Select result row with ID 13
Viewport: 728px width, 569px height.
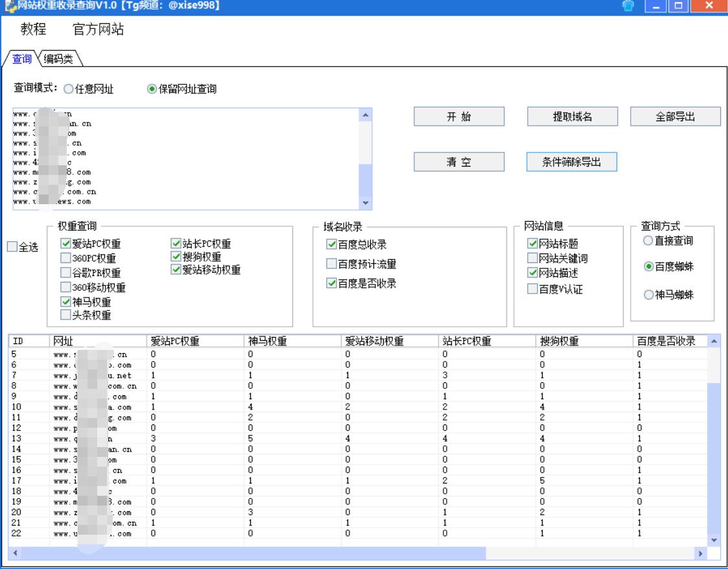point(357,438)
